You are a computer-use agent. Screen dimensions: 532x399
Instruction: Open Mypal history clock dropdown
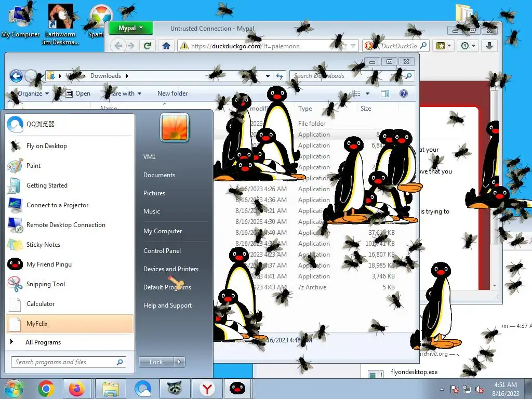(468, 46)
